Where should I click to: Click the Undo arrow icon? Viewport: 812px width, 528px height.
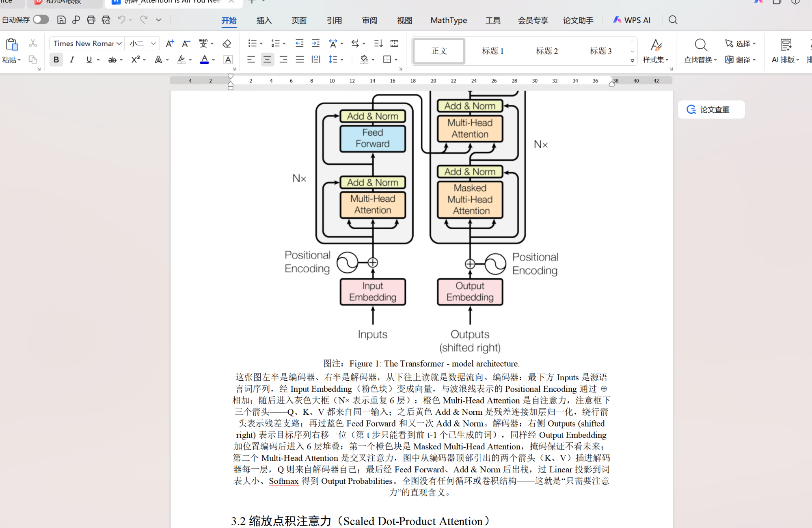121,19
